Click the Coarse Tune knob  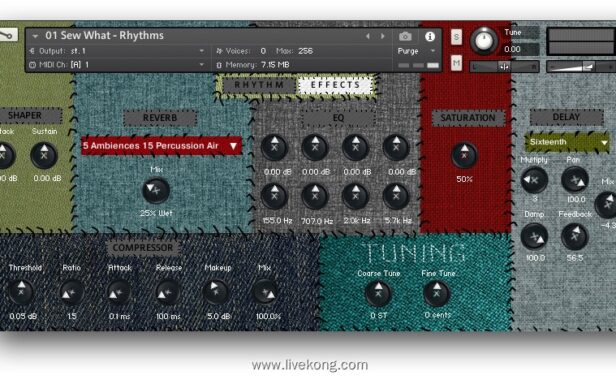tap(378, 294)
